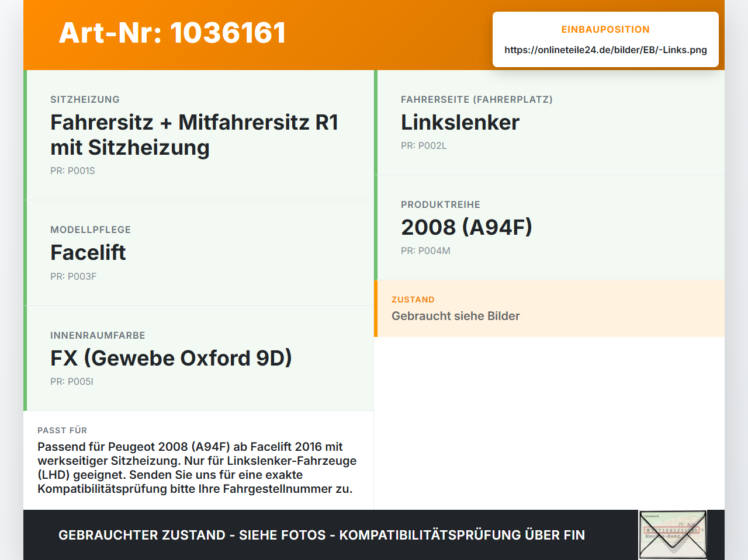Click the PR: P003F code
Screen dimensions: 748x560
click(x=73, y=276)
